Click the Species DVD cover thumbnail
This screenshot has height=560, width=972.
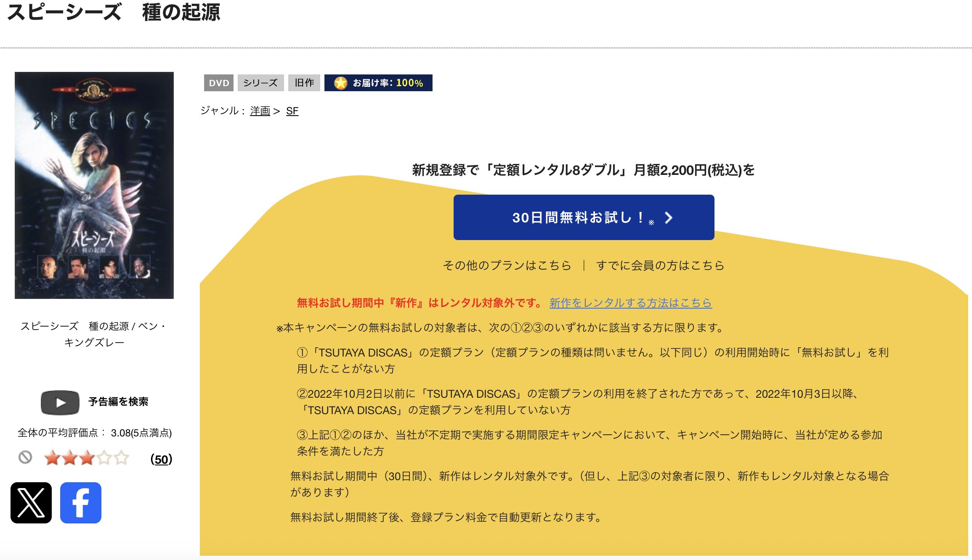coord(94,185)
